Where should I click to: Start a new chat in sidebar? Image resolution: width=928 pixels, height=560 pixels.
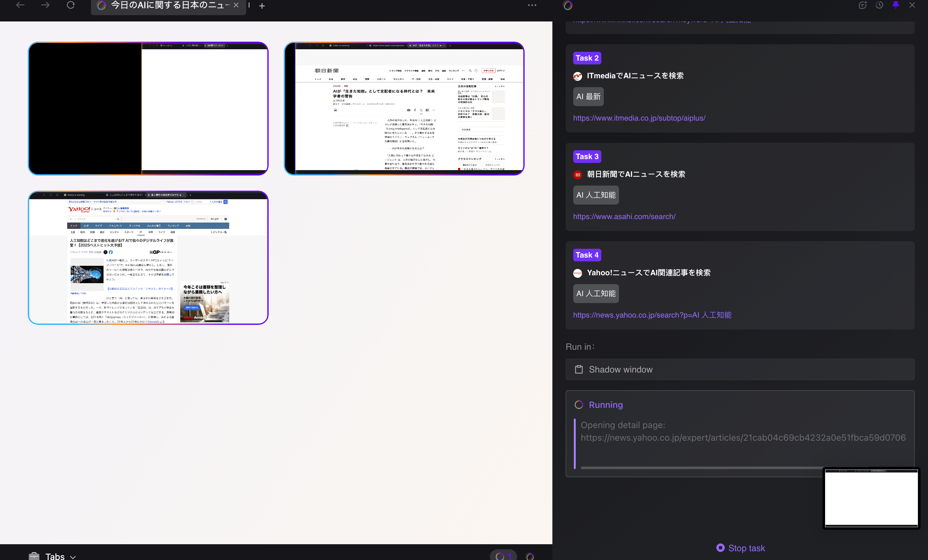[x=862, y=5]
